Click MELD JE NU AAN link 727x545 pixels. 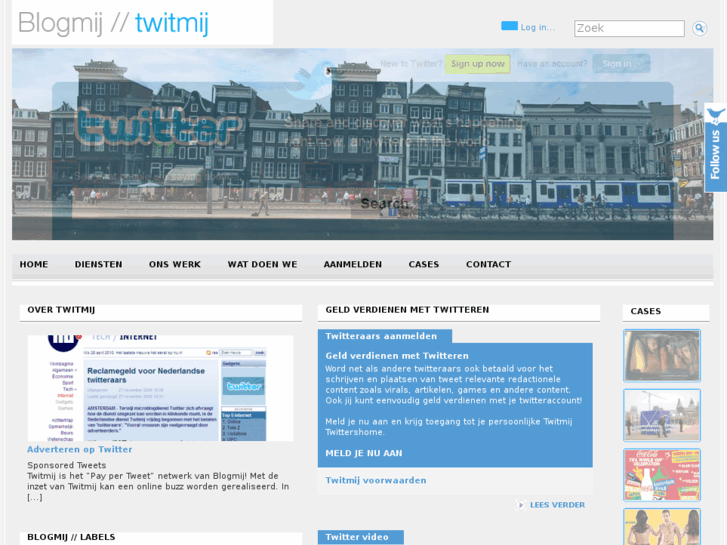(364, 453)
